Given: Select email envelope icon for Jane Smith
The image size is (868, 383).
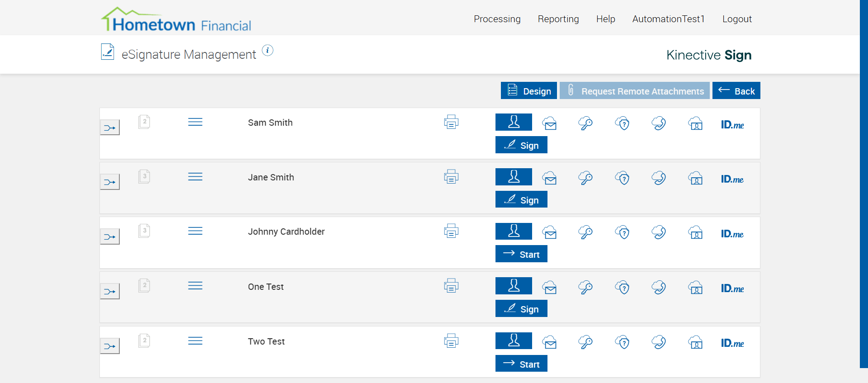Looking at the screenshot, I should tap(550, 178).
